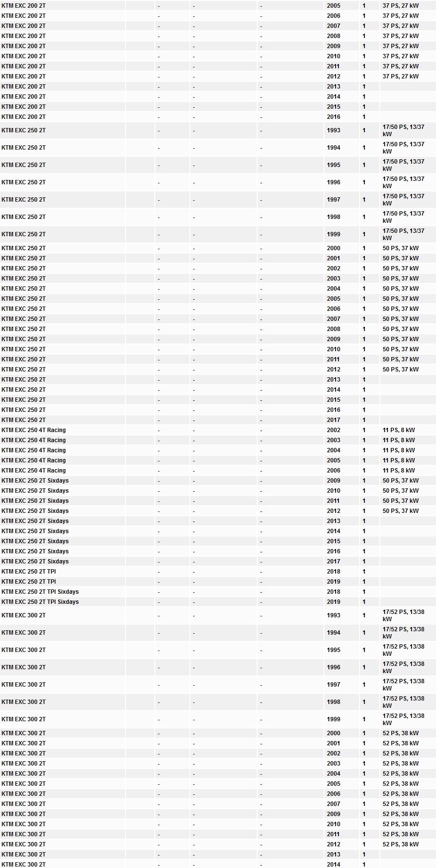Image resolution: width=436 pixels, height=868 pixels.
Task: Click KTM EXC 300 2T 2014 row
Action: [218, 865]
